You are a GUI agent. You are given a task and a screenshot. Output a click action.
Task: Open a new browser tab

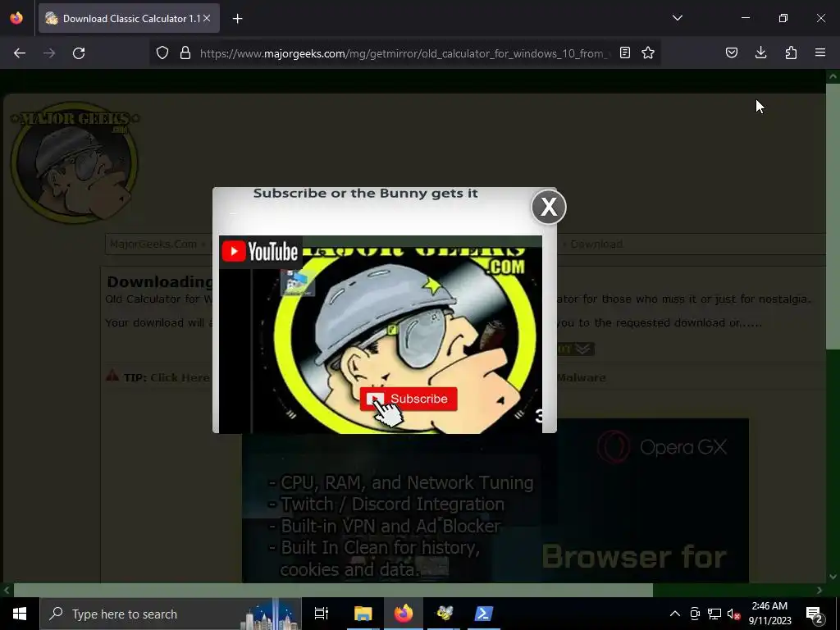237,19
